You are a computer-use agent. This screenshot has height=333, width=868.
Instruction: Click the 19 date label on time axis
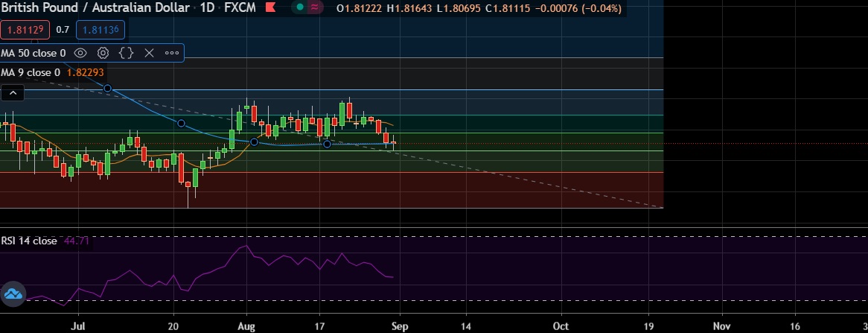click(648, 326)
